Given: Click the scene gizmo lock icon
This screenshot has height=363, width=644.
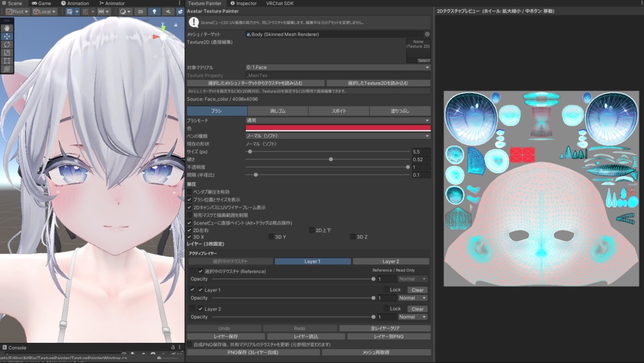Looking at the screenshot, I should (x=176, y=25).
